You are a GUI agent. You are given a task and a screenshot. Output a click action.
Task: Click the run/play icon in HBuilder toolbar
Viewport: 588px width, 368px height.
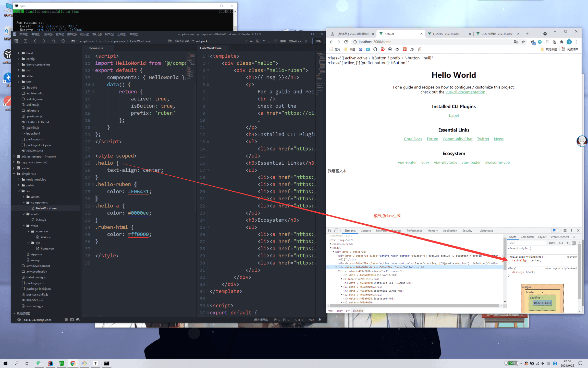[63, 41]
